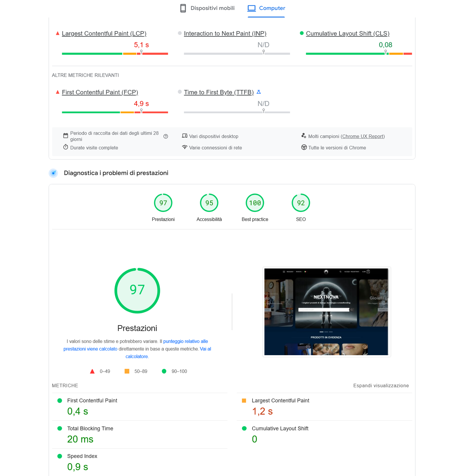
Task: Click the 0,08 CLS value
Action: (x=385, y=45)
